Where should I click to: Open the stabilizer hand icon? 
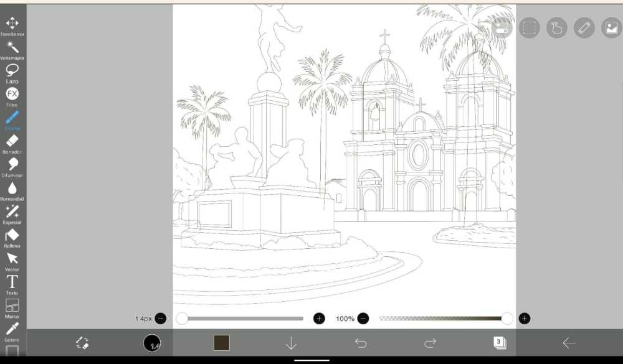pos(556,28)
